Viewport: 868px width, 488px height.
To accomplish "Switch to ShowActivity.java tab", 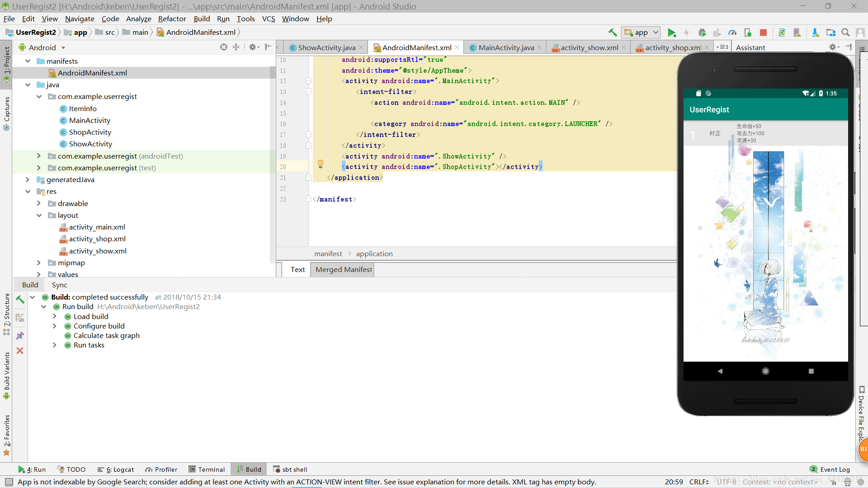I will pyautogui.click(x=326, y=47).
